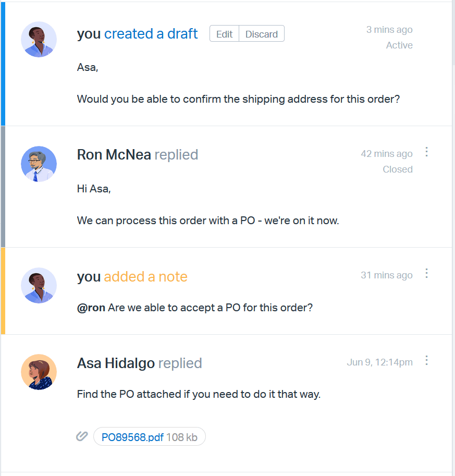Click Edit on the draft
The height and width of the screenshot is (476, 455).
click(x=224, y=34)
